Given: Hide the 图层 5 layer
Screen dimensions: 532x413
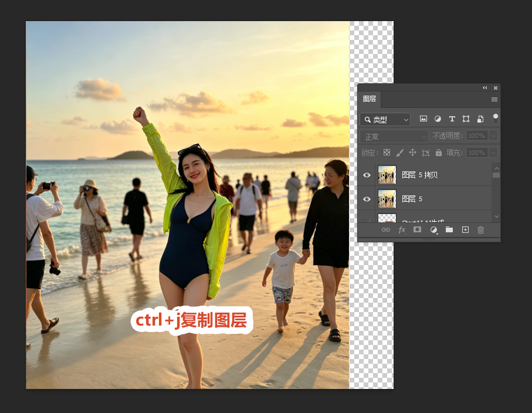Looking at the screenshot, I should point(367,199).
